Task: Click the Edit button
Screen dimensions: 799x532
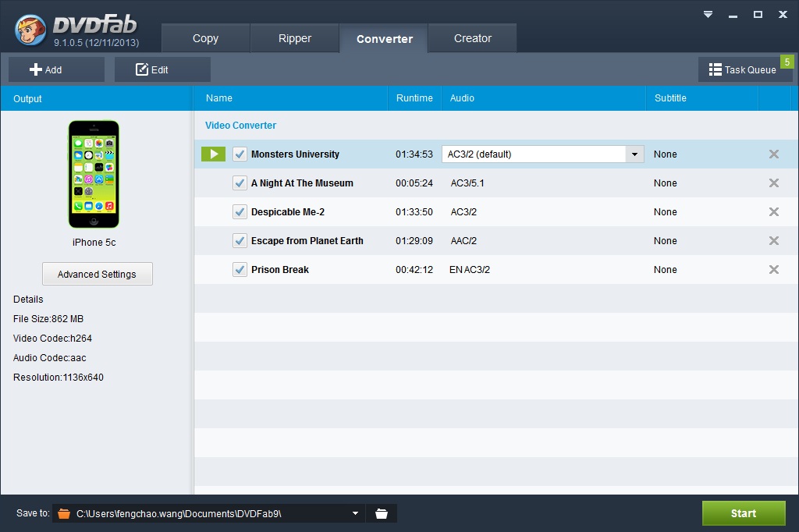Action: pyautogui.click(x=162, y=69)
